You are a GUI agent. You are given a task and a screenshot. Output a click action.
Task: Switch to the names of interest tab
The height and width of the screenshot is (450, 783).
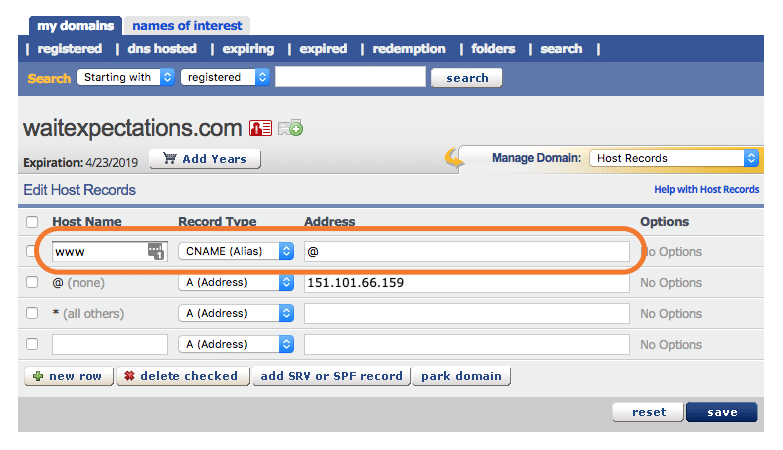(x=186, y=25)
